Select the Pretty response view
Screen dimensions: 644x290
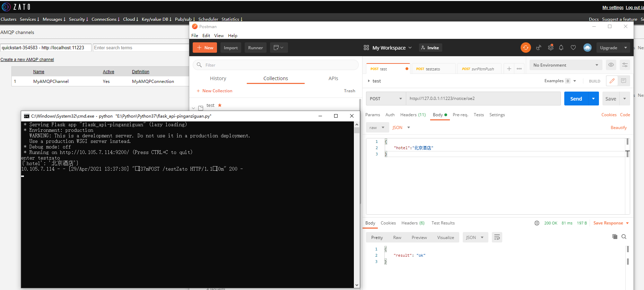click(377, 237)
